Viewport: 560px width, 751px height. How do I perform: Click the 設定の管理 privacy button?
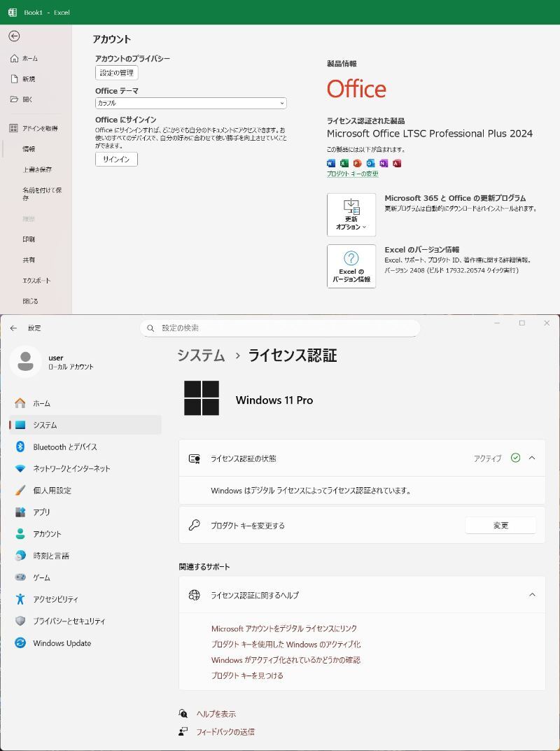click(x=117, y=73)
